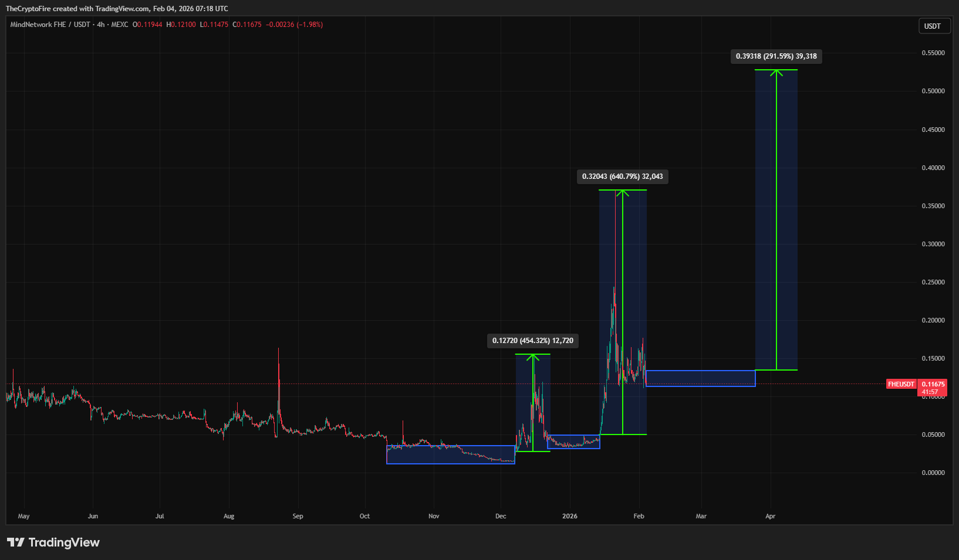Click the 0.00000 price axis label
959x560 pixels.
point(933,473)
